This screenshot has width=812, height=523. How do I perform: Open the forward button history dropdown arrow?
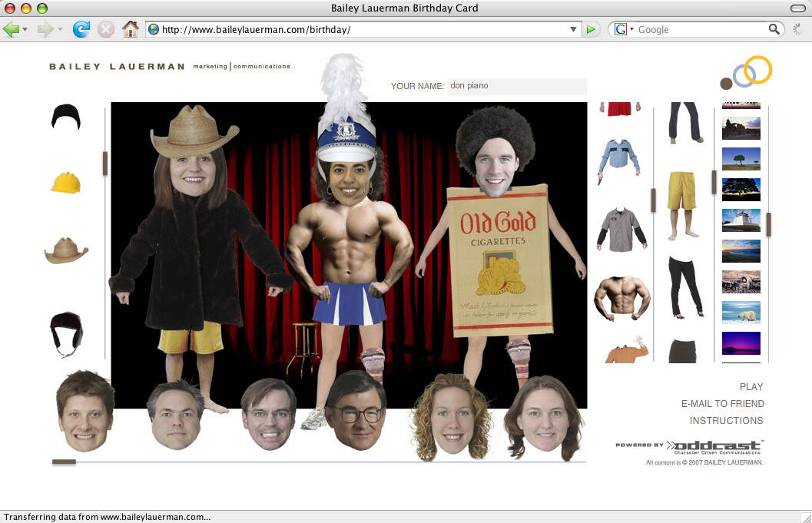pyautogui.click(x=60, y=29)
